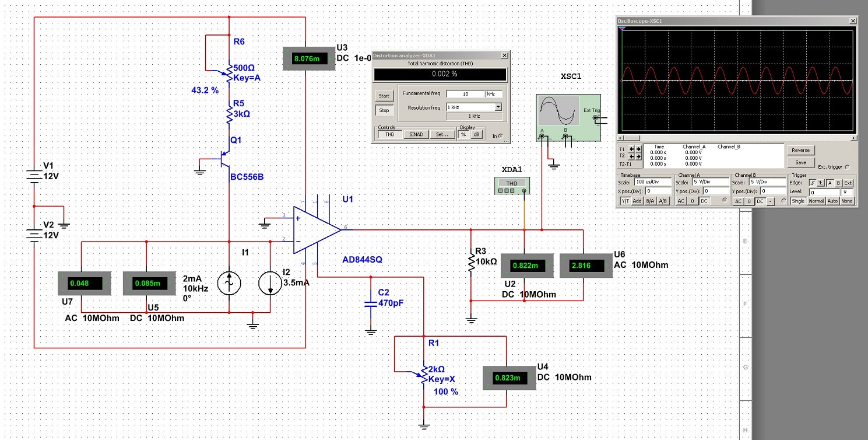Move cursor T1 right with its arrow

pos(638,149)
